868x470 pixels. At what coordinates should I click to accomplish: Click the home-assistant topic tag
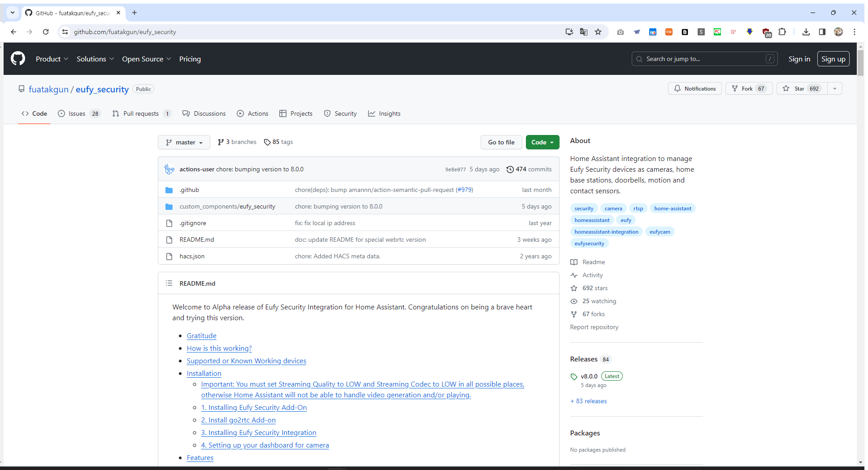pyautogui.click(x=673, y=209)
